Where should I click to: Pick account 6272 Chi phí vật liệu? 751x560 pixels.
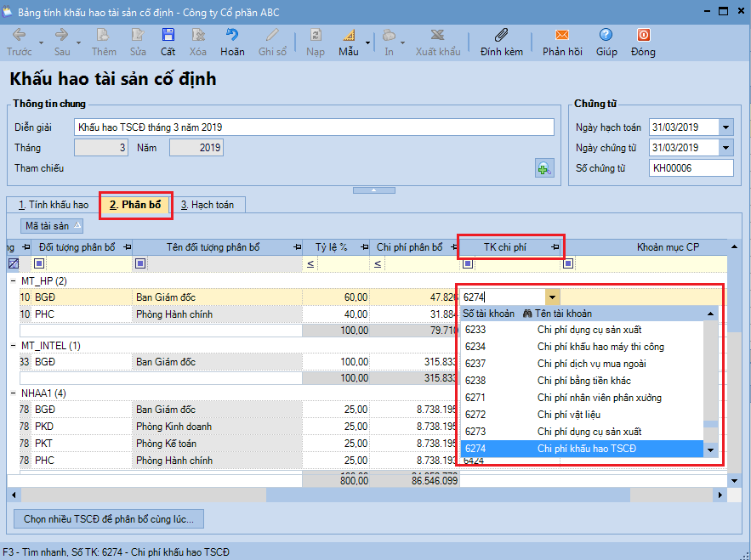coord(582,415)
